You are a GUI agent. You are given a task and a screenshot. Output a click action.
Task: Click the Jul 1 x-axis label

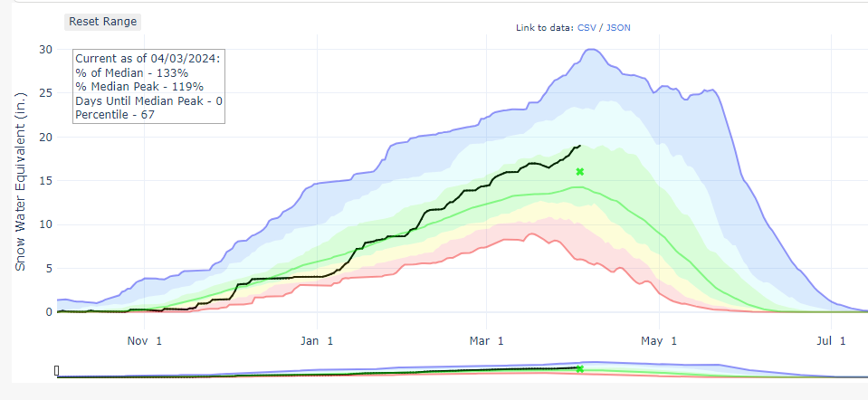[x=830, y=340]
